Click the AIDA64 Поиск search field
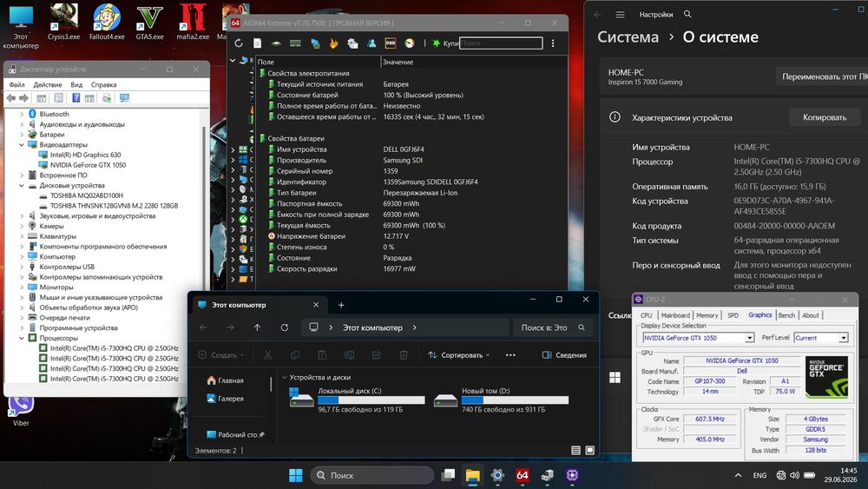The height and width of the screenshot is (489, 868). point(501,43)
